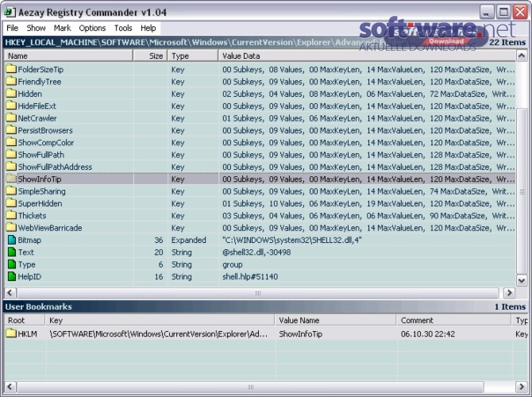The image size is (532, 397).
Task: Click the Hidden key folder icon
Action: [x=11, y=94]
